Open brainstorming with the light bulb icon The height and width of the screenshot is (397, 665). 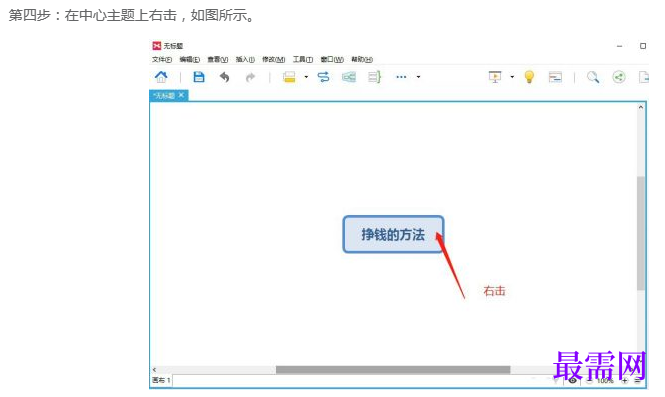529,77
